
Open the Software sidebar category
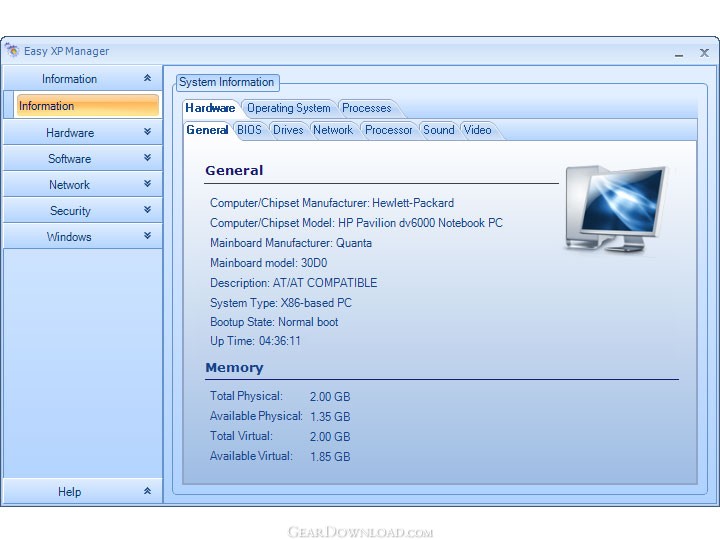(x=83, y=158)
